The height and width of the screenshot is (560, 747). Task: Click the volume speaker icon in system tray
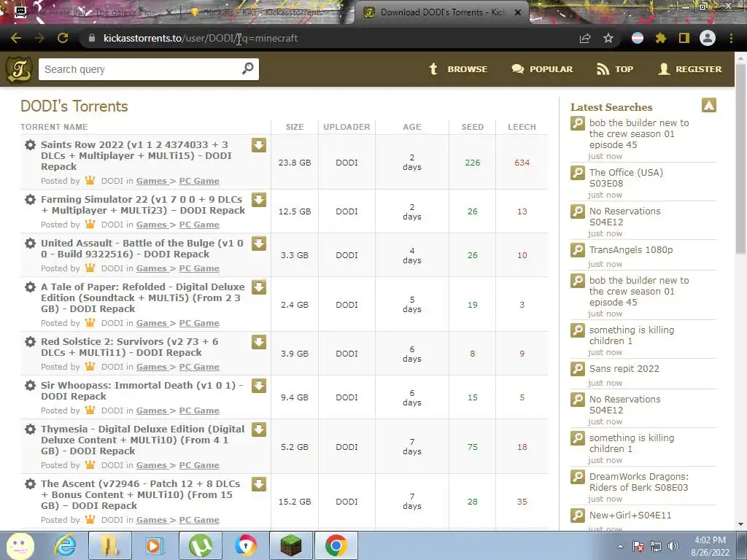(673, 547)
